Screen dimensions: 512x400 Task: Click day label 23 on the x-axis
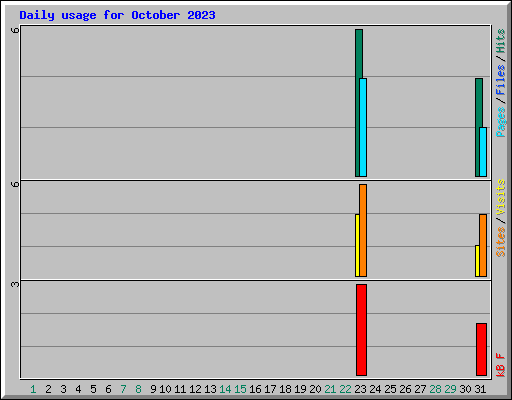click(360, 389)
